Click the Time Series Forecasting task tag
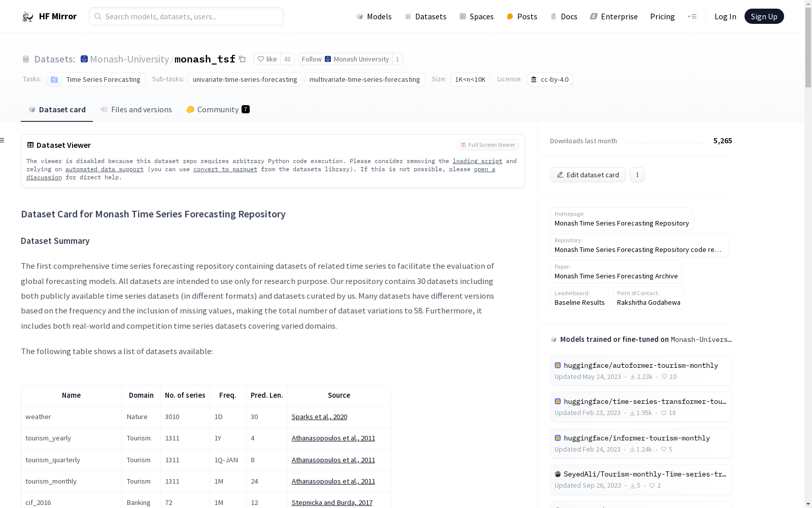This screenshot has height=508, width=812. pos(95,79)
